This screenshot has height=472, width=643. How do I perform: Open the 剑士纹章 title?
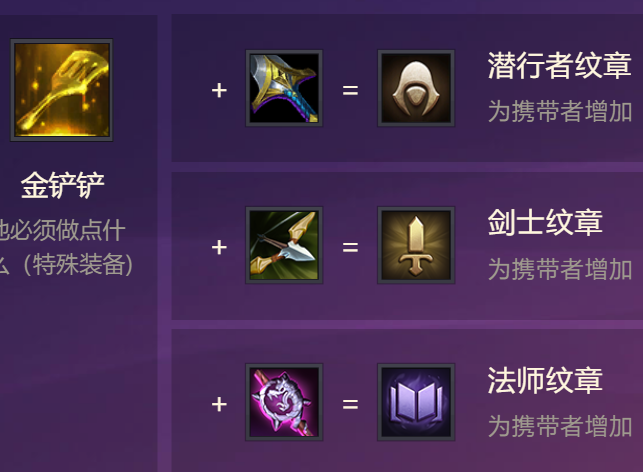tap(545, 222)
